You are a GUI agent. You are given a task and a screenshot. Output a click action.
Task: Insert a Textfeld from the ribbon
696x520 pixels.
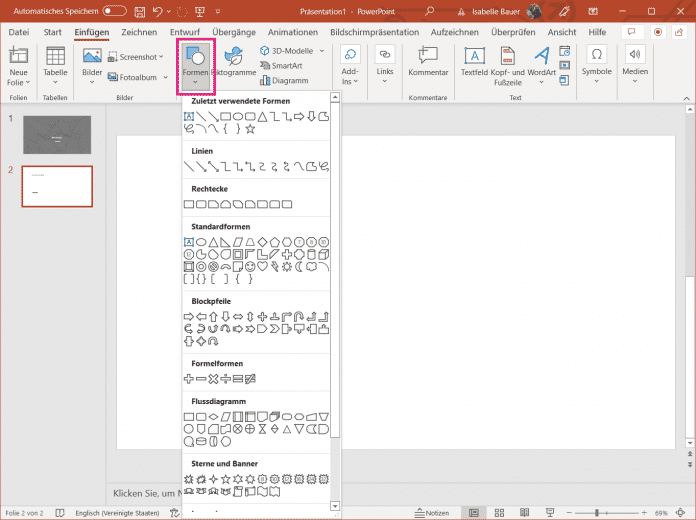click(474, 62)
